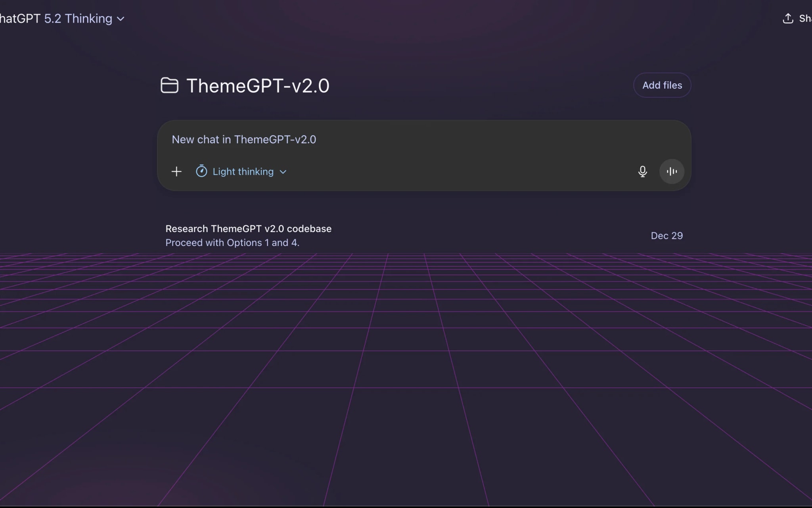Click the plus attach icon in composer
The image size is (812, 508).
tap(176, 171)
